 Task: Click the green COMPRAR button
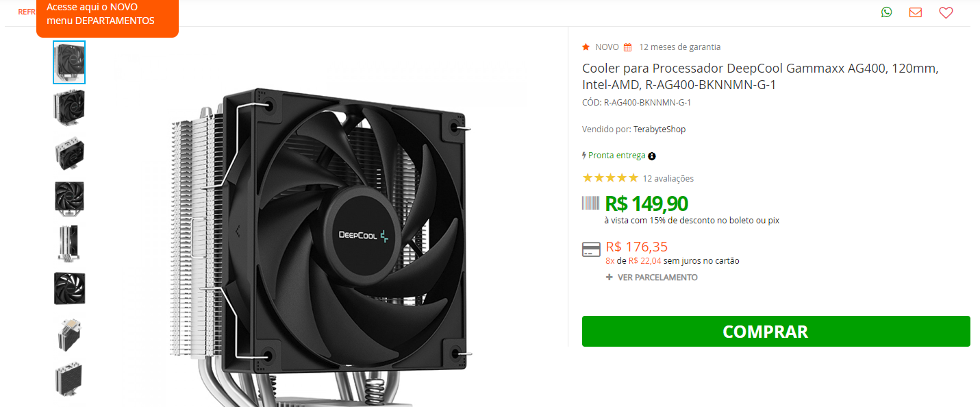pyautogui.click(x=776, y=332)
